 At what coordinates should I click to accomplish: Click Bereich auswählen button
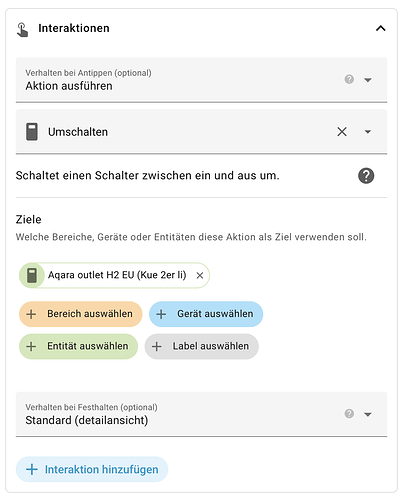point(81,314)
